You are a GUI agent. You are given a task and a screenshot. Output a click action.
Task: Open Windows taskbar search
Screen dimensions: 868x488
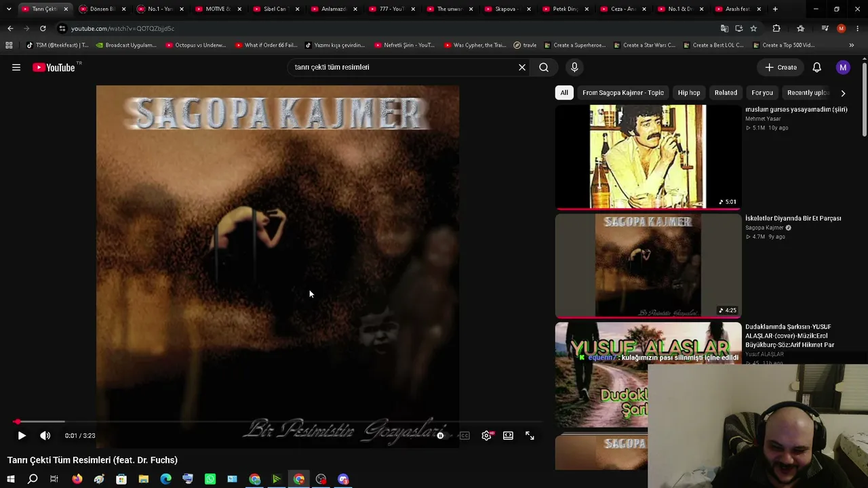[33, 479]
